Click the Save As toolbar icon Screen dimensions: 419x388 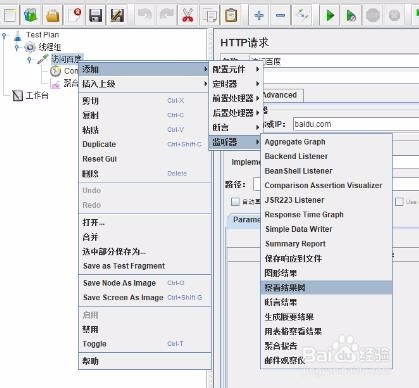tap(117, 15)
